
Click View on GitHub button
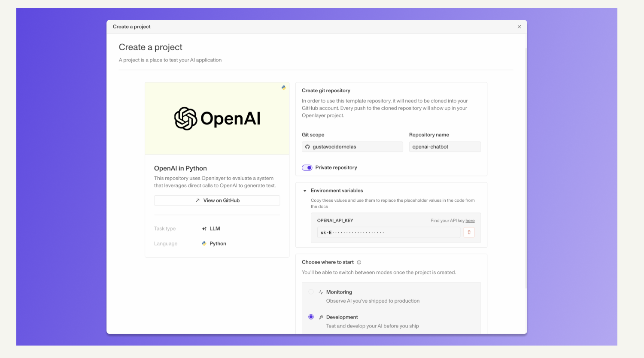coord(217,200)
